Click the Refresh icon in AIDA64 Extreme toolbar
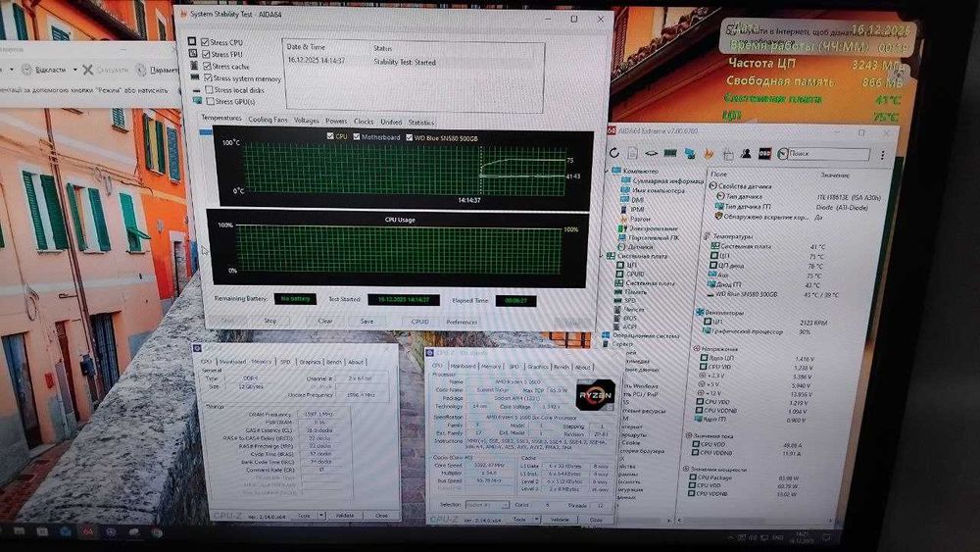The image size is (980, 552). coord(614,153)
